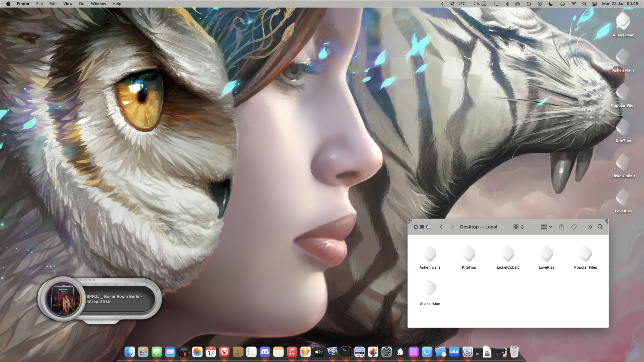Open Launchpad from the Dock
Image resolution: width=644 pixels, height=362 pixels.
[143, 352]
